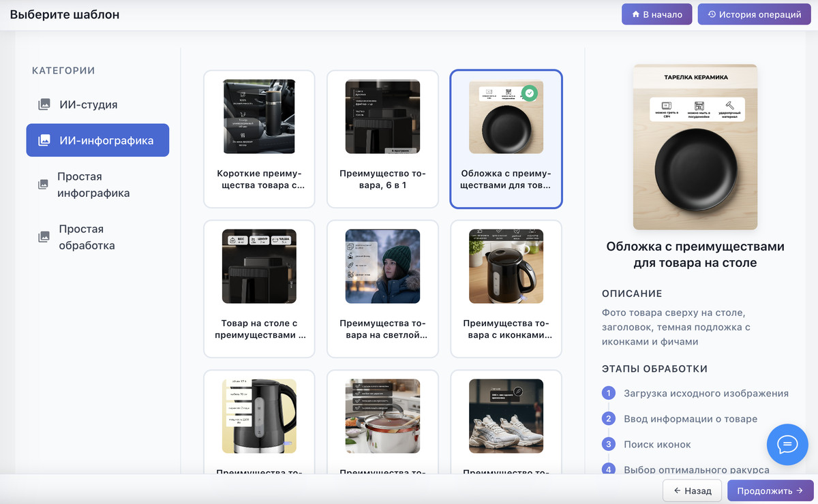Click step 3 Поиск иконок
This screenshot has width=818, height=504.
(x=647, y=444)
